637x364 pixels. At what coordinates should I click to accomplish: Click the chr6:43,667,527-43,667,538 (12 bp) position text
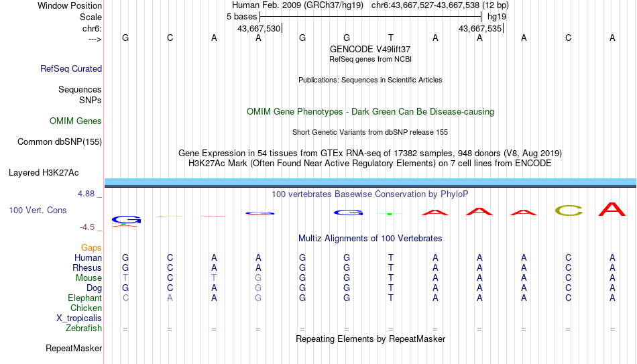click(x=440, y=5)
